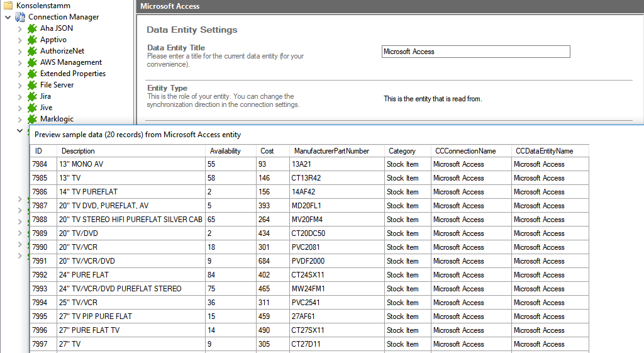Expand the Aha JSON node
Viewport: 644px width, 353px height.
[x=19, y=29]
